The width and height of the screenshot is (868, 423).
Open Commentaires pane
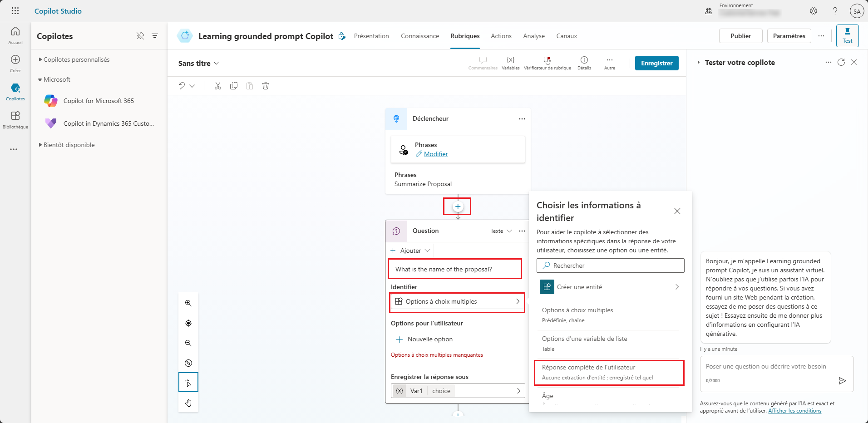[x=483, y=63]
